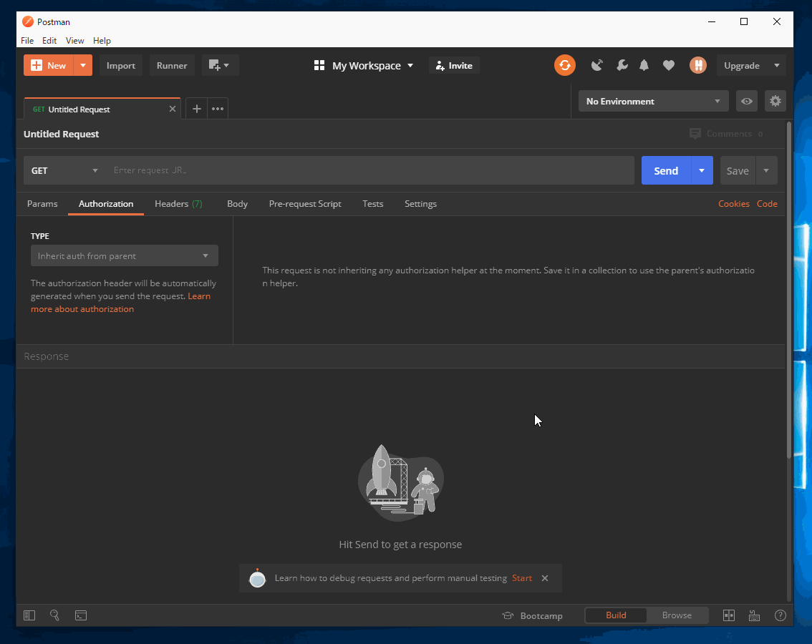
Task: Follow Learn more about authorization link
Action: (82, 309)
